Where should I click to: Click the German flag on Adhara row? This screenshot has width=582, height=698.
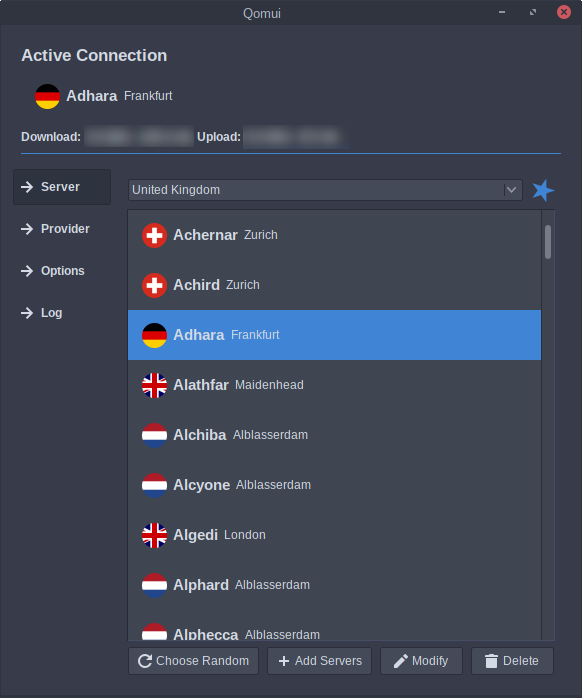pos(155,335)
